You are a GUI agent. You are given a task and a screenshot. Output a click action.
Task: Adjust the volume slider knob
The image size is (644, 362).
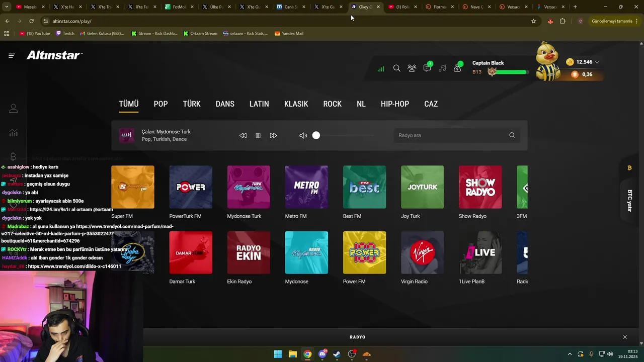tap(316, 135)
